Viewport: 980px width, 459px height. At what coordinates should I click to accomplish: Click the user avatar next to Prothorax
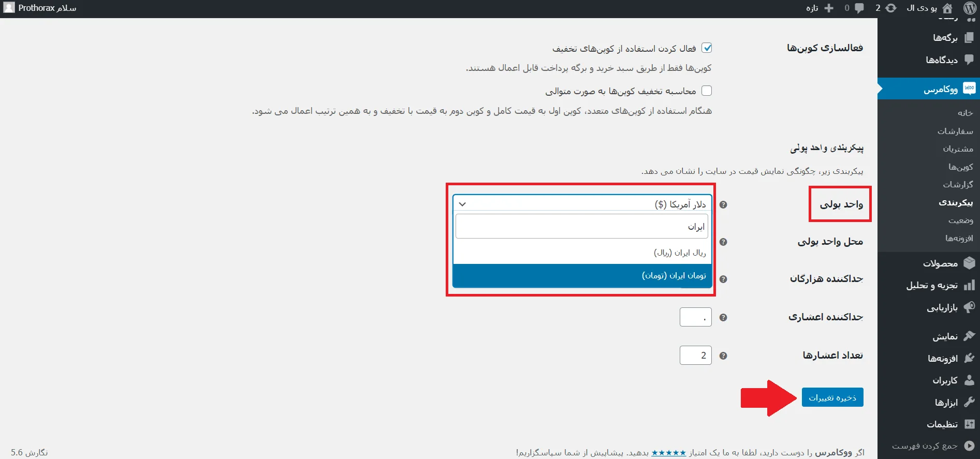[x=9, y=8]
